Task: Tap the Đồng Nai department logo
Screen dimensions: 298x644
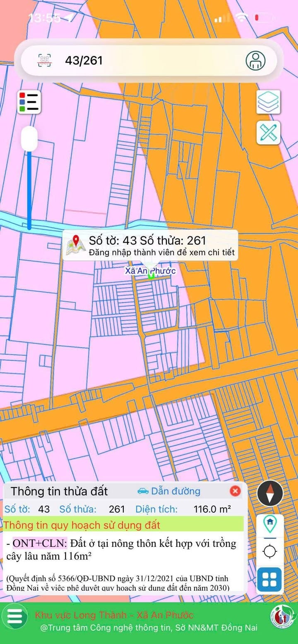Action: pos(280,616)
